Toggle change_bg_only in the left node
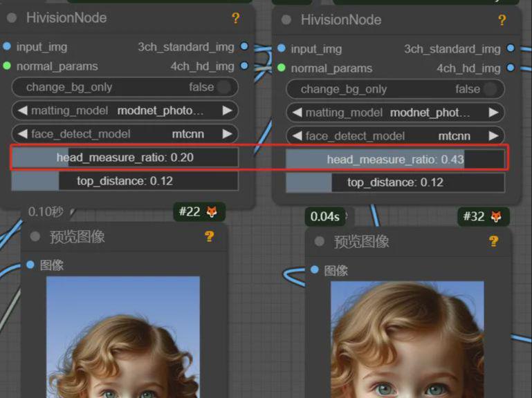The width and height of the screenshot is (532, 398). [x=223, y=87]
